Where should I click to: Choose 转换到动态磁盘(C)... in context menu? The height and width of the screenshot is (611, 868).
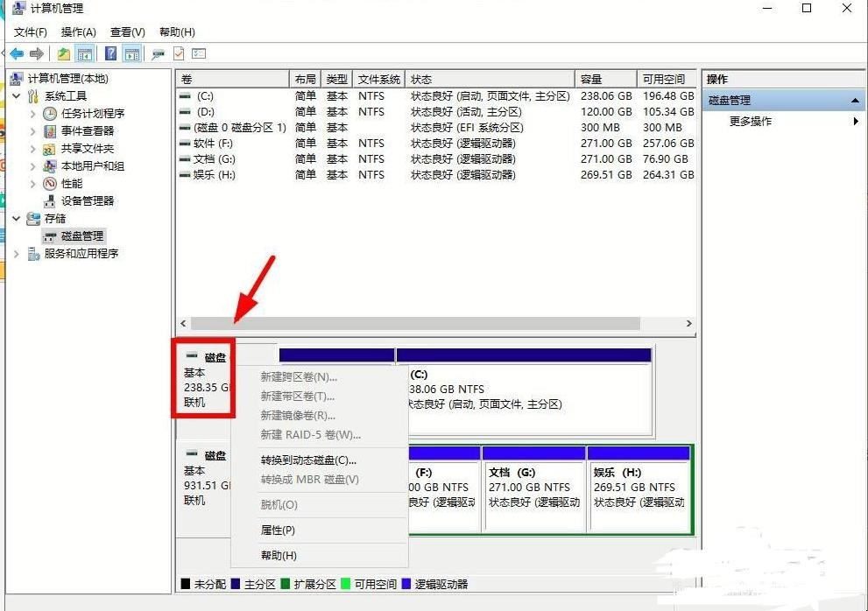point(320,460)
